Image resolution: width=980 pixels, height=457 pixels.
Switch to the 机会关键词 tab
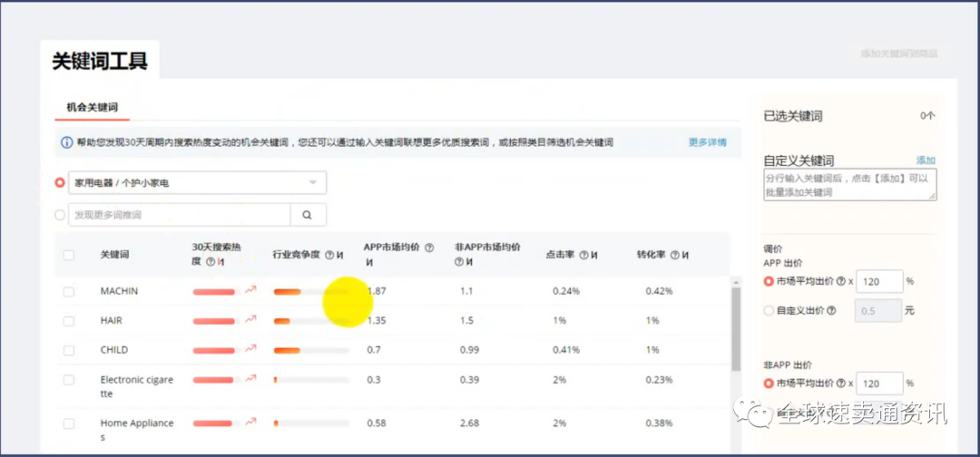(92, 107)
